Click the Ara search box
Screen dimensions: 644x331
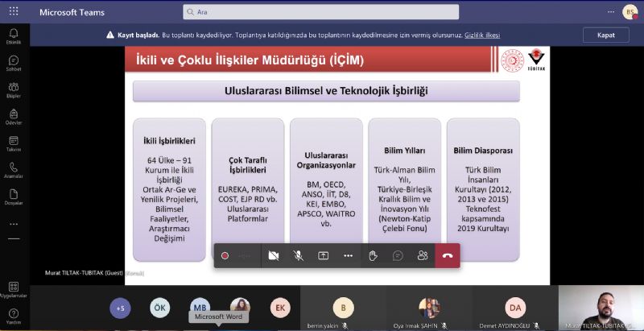pos(320,12)
